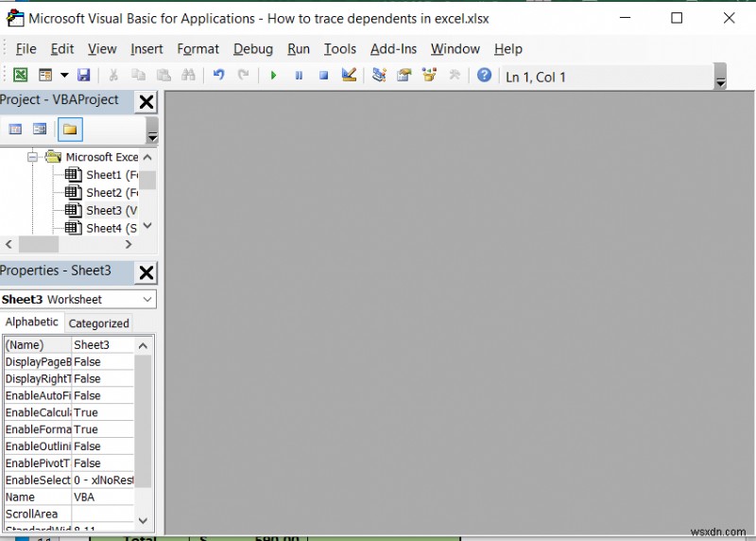Click the Copy icon in the toolbar
Image resolution: width=756 pixels, height=541 pixels.
click(x=138, y=75)
